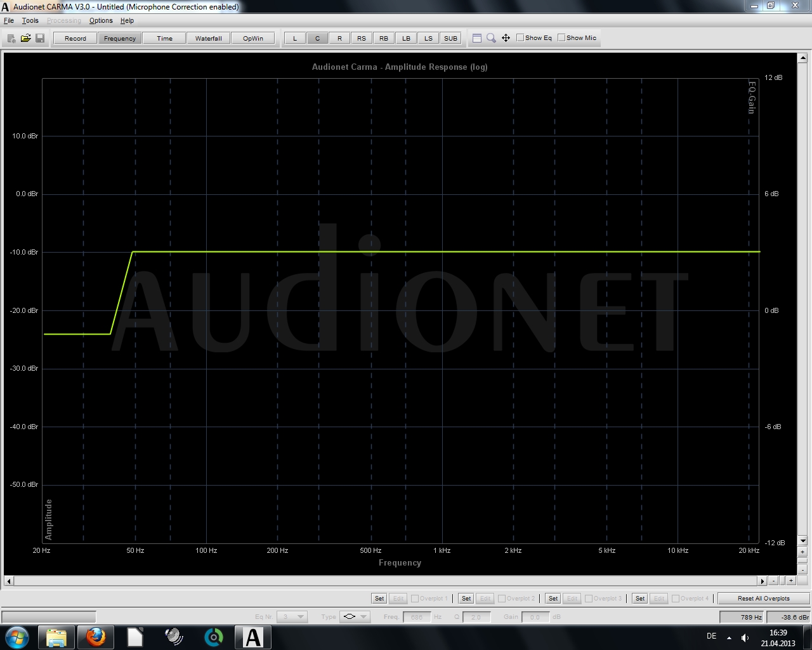
Task: Click vertical scrollbar down arrow
Action: 802,541
